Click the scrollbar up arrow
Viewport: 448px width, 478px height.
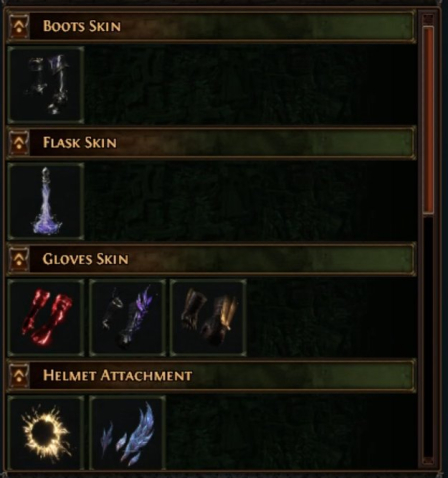point(428,19)
